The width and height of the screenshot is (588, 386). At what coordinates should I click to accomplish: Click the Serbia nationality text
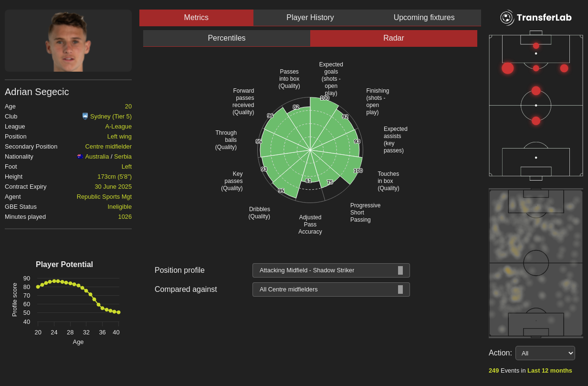click(123, 157)
